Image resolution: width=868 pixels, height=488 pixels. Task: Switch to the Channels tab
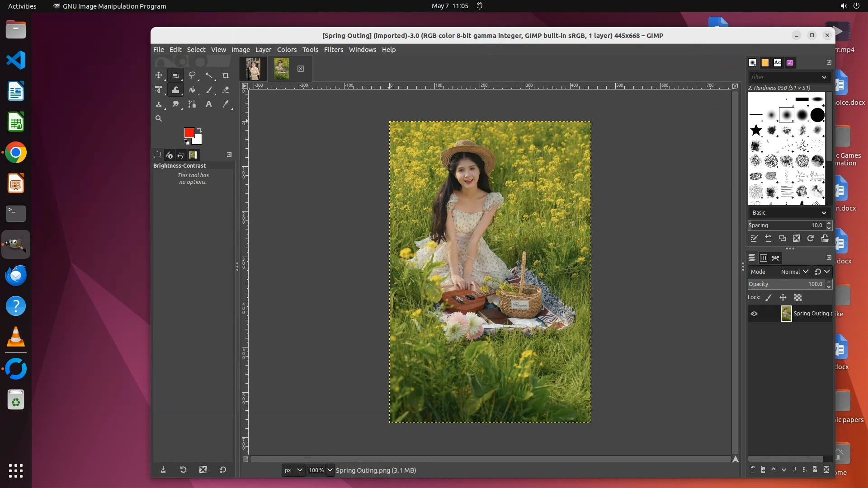tap(764, 258)
